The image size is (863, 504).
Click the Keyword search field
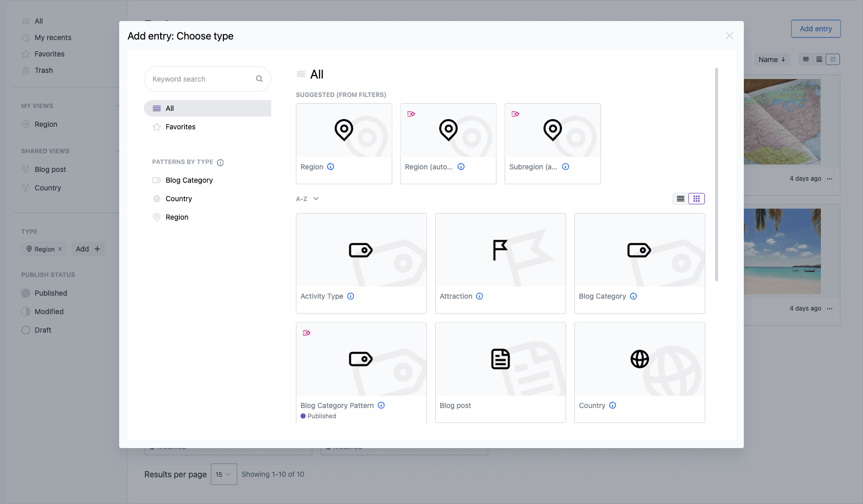coord(208,79)
